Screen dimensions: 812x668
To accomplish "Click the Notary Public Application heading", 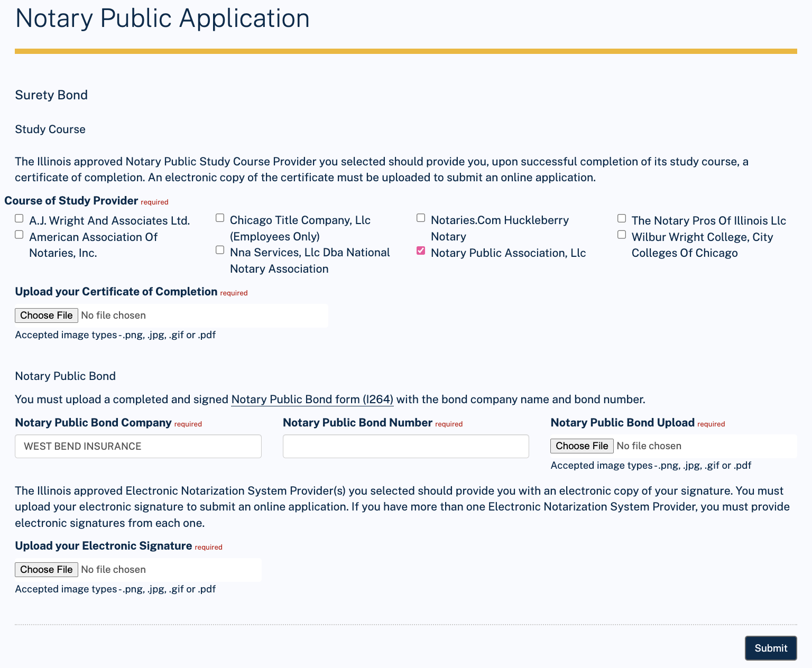I will pos(162,18).
